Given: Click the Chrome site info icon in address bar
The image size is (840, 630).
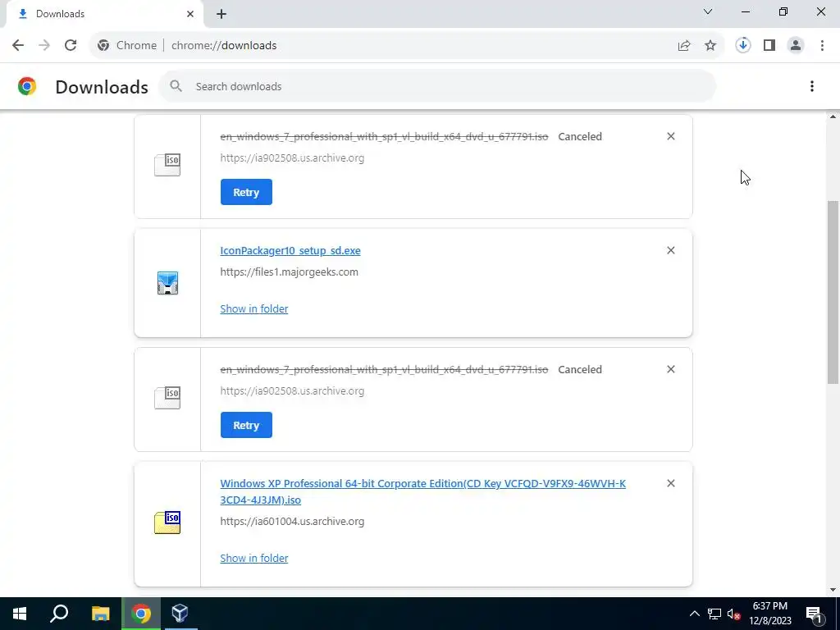Looking at the screenshot, I should [103, 46].
